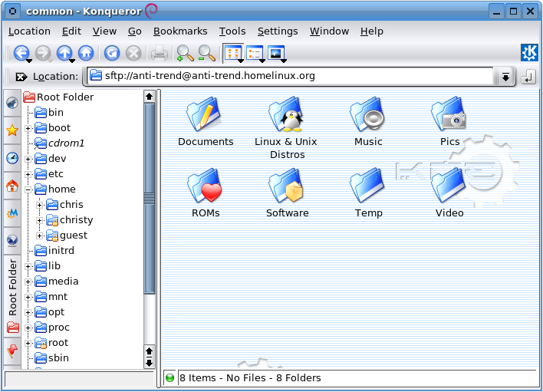Open the sidebar Services flag tab
543x392 pixels.
[12, 351]
